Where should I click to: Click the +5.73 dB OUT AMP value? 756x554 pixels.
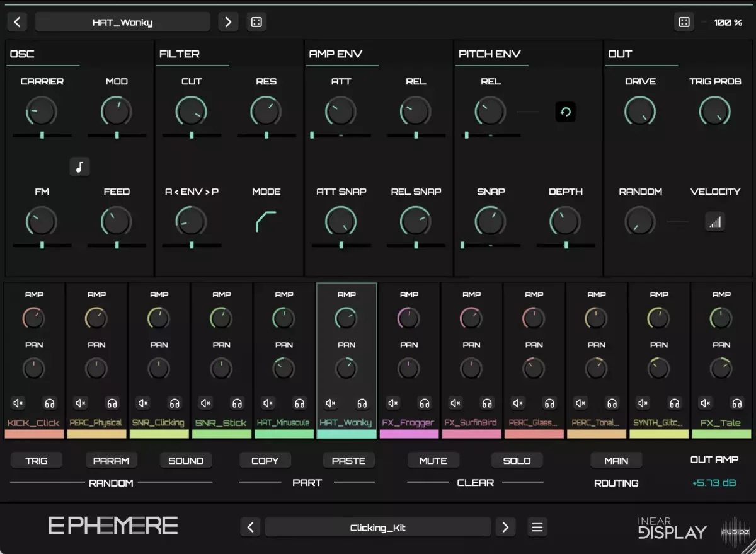tap(714, 483)
